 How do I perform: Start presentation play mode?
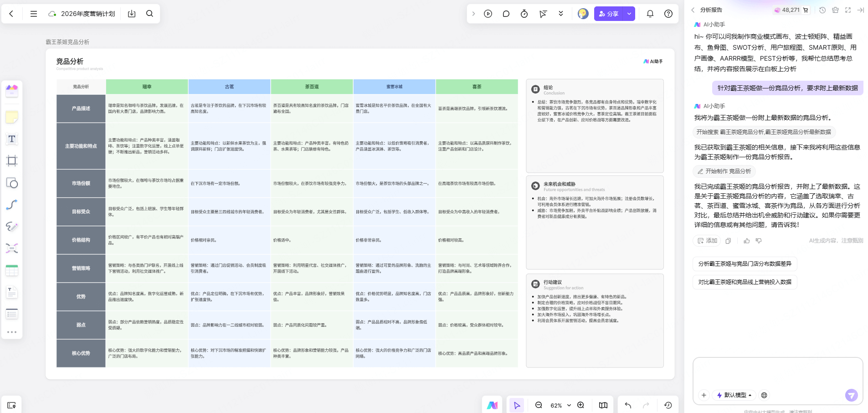(x=488, y=14)
